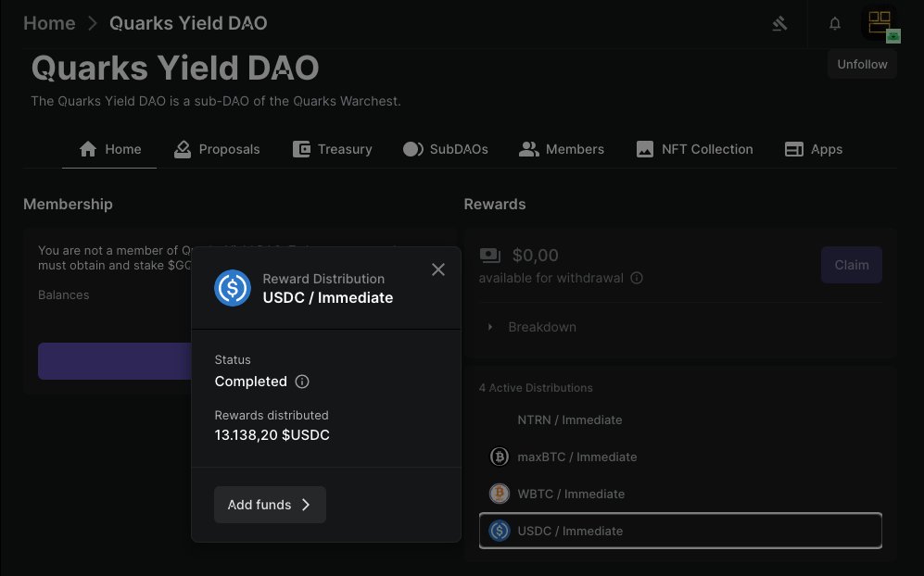Click the Balances label
The image size is (924, 576).
pyautogui.click(x=64, y=295)
